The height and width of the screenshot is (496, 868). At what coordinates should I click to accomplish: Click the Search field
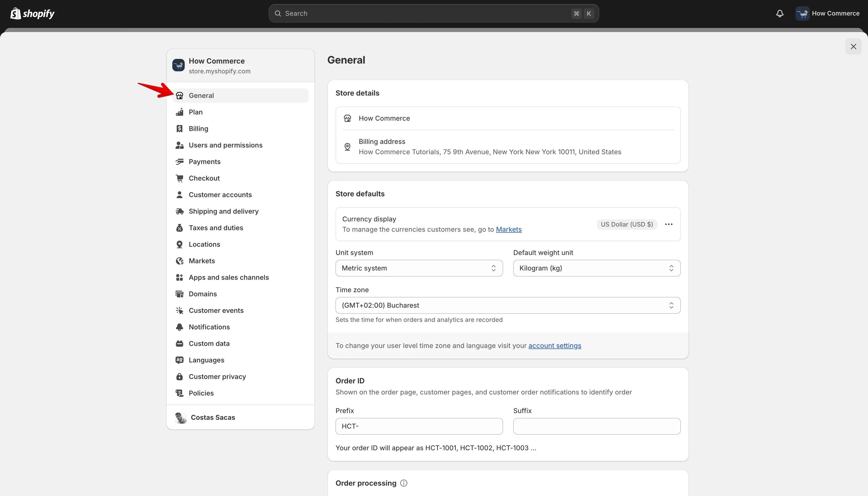434,14
